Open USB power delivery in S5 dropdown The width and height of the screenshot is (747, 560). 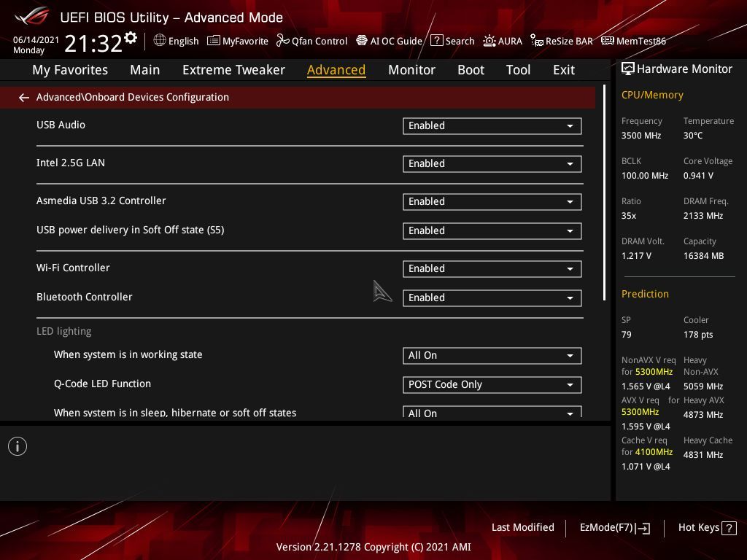pyautogui.click(x=492, y=231)
